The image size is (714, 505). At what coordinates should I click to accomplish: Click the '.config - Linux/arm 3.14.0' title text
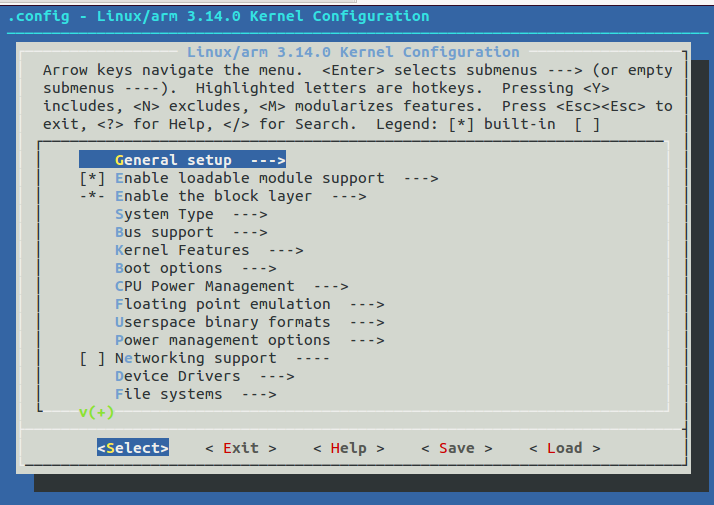pos(124,16)
